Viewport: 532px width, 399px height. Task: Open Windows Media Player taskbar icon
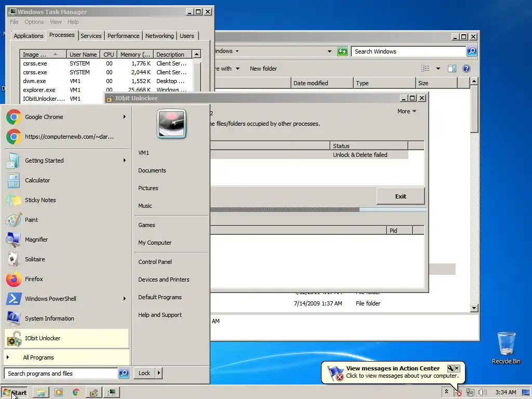click(x=59, y=393)
